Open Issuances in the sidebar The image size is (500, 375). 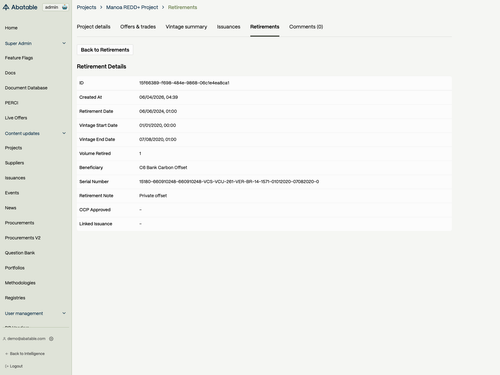tap(15, 178)
